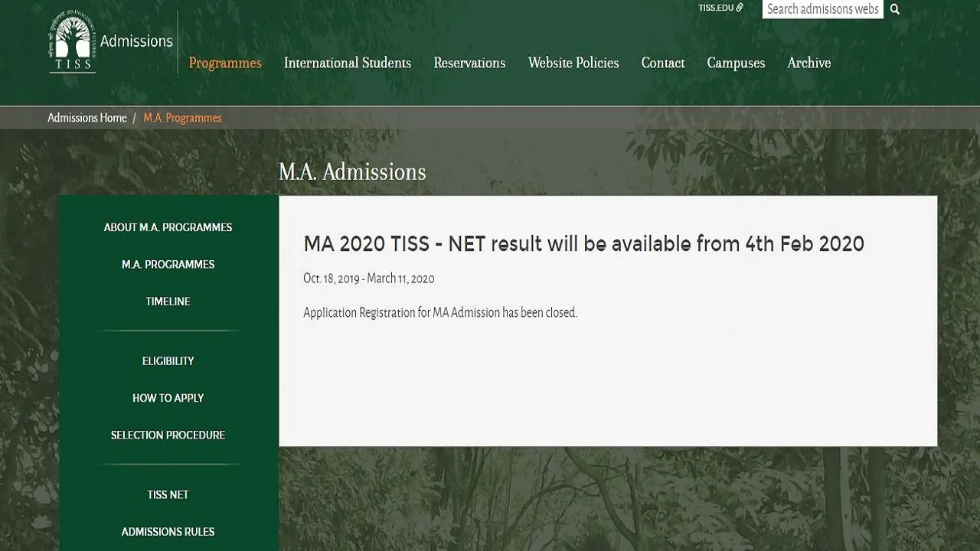Open Website Policies in navigation
Viewport: 980px width, 551px height.
click(573, 63)
